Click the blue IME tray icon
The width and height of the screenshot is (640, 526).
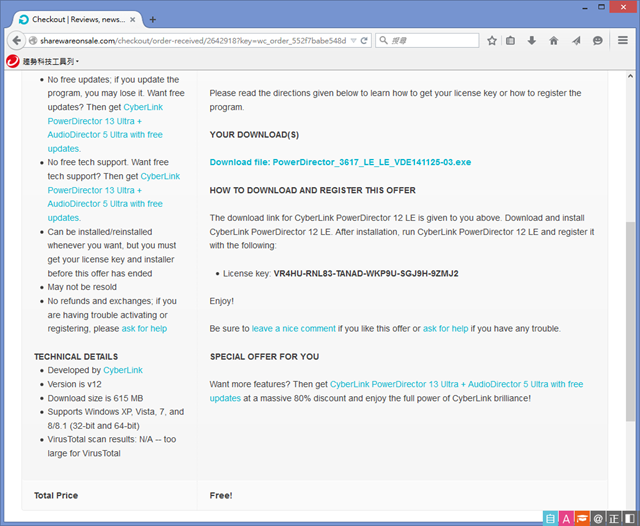point(550,518)
